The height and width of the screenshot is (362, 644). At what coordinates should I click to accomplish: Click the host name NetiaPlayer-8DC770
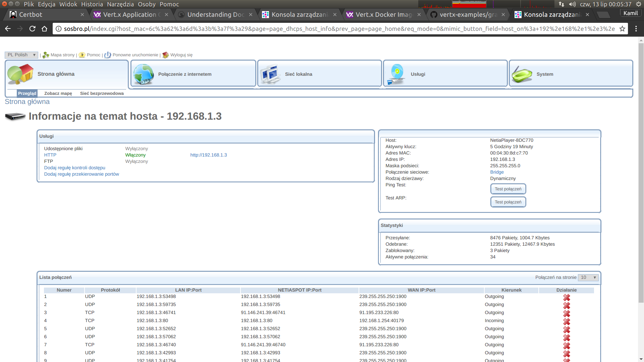pos(512,140)
